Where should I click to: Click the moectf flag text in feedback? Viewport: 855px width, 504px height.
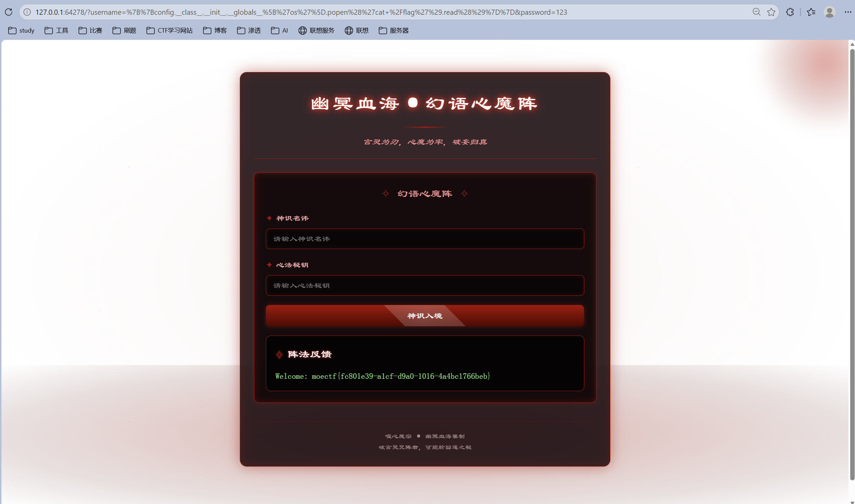(x=401, y=376)
